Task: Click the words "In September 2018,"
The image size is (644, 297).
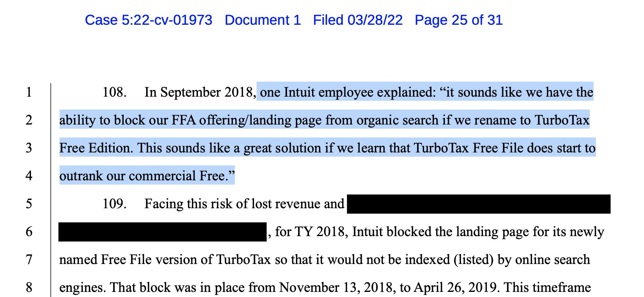Action: [x=200, y=92]
